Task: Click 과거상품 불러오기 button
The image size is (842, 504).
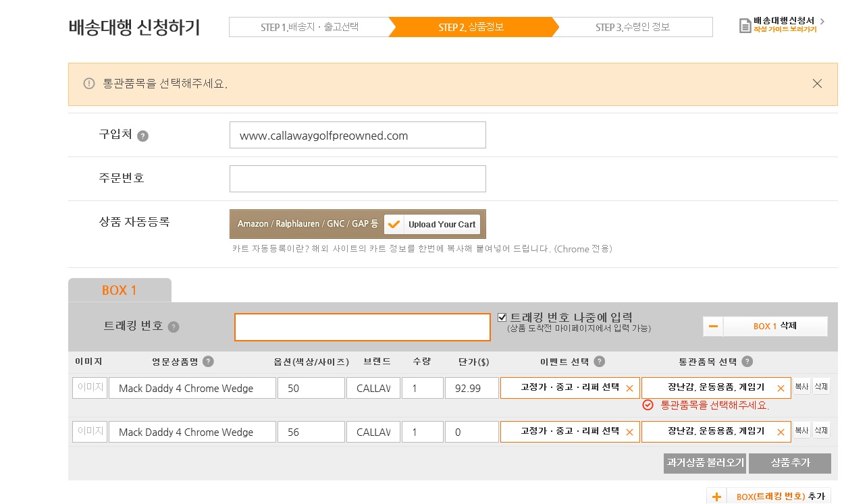Action: (704, 463)
